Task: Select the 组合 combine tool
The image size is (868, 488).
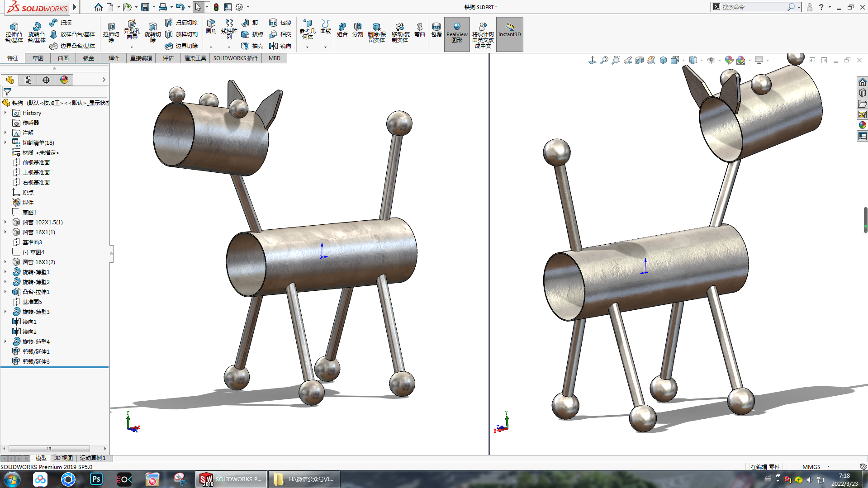Action: (342, 30)
